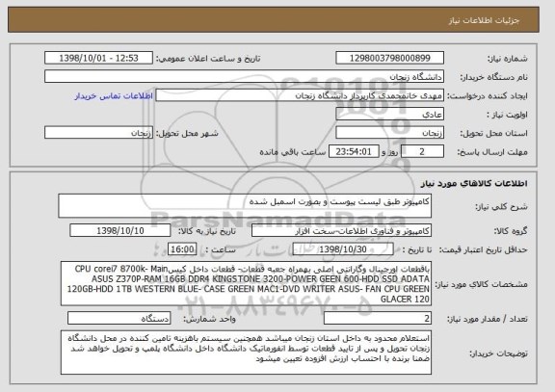Viewport: 555px width, 392px height.
Task: Click the text ساعت باقی مانده
Action: pyautogui.click(x=292, y=152)
